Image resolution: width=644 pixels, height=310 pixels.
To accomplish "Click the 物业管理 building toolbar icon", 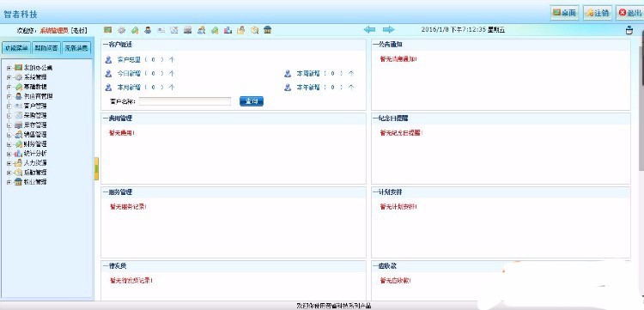I will click(x=267, y=30).
